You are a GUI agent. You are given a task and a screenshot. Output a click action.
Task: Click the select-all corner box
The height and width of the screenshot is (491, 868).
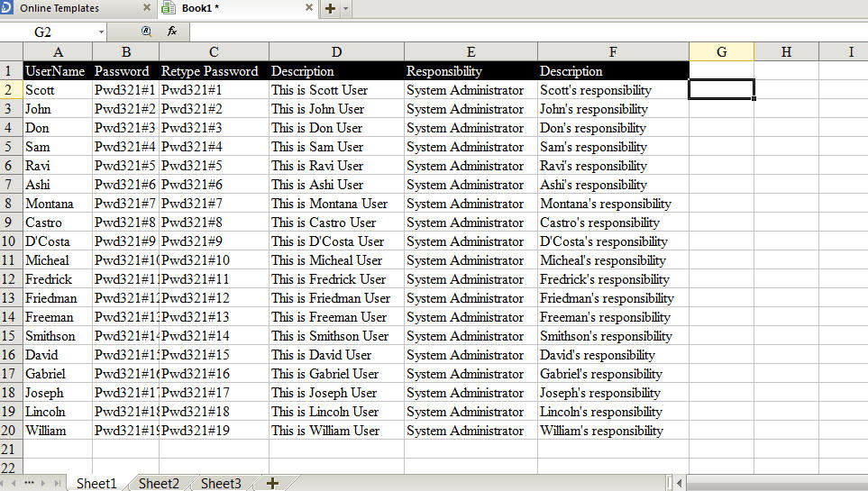point(11,52)
